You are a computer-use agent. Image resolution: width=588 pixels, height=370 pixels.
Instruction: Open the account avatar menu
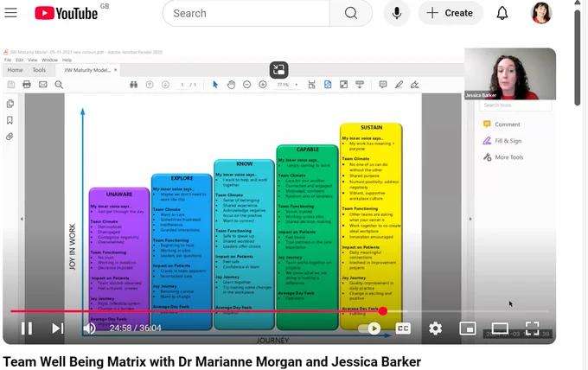(541, 13)
